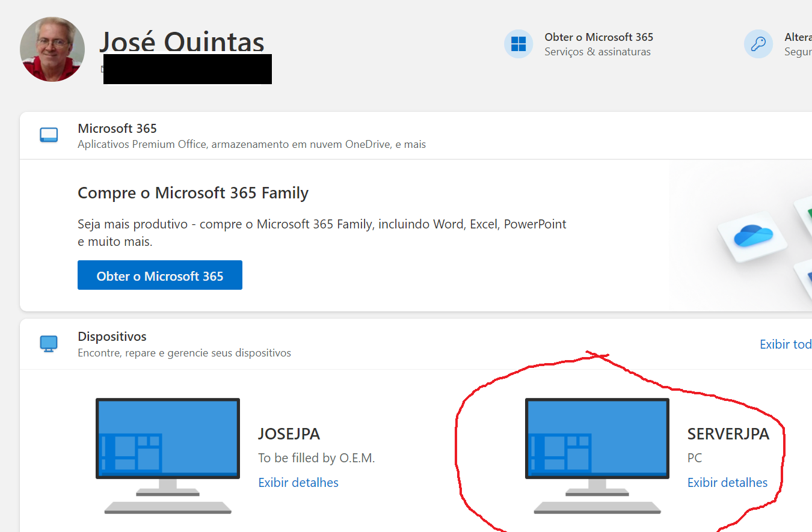Image resolution: width=812 pixels, height=532 pixels.
Task: Click the JOSEJPA device name
Action: [289, 434]
